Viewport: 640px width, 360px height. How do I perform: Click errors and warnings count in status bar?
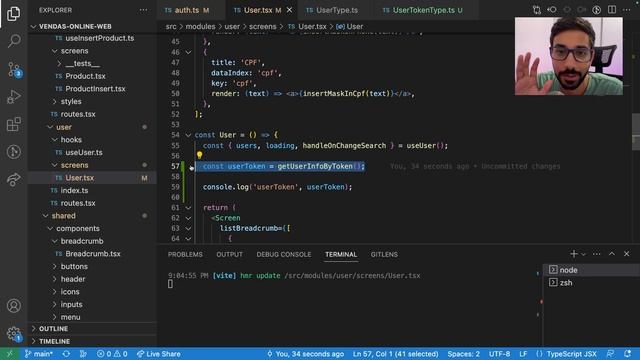(112, 354)
